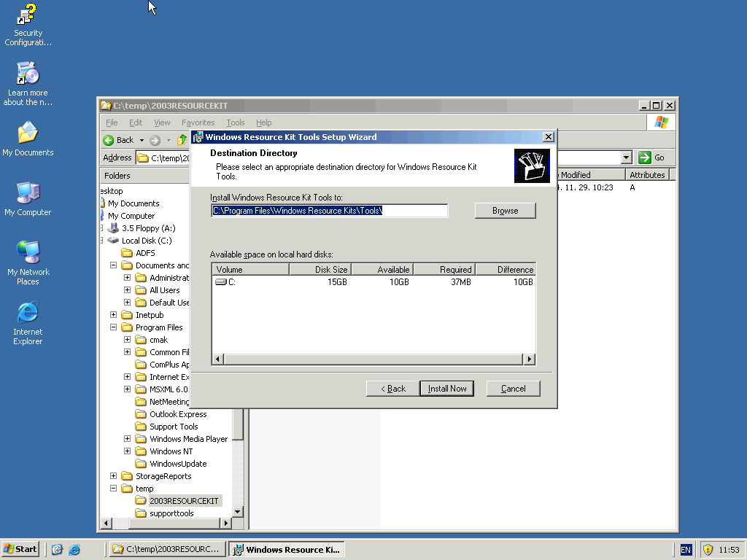The height and width of the screenshot is (560, 747).
Task: Click the Install Now button
Action: tap(447, 389)
